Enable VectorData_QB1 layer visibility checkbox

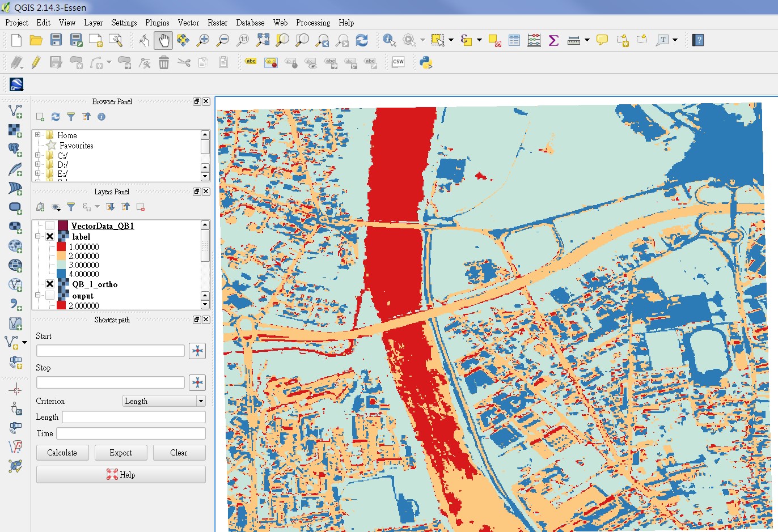50,226
